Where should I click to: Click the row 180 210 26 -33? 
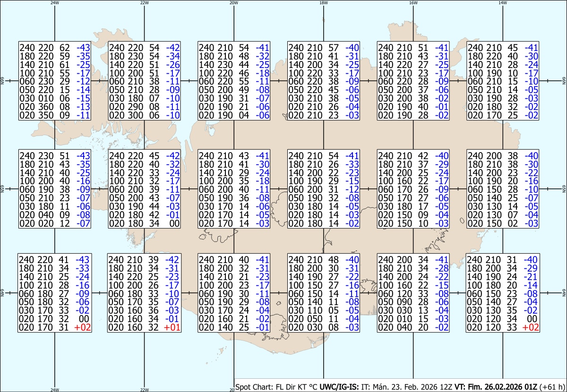click(324, 164)
